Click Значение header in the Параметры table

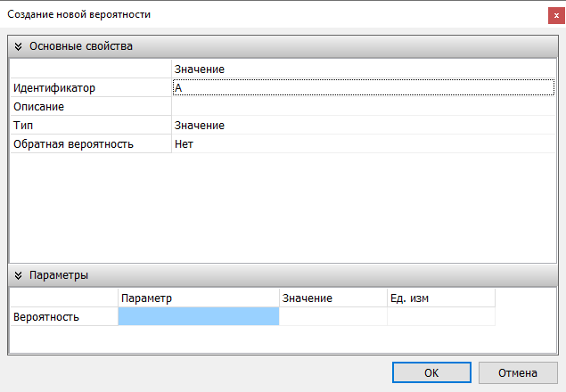point(332,298)
